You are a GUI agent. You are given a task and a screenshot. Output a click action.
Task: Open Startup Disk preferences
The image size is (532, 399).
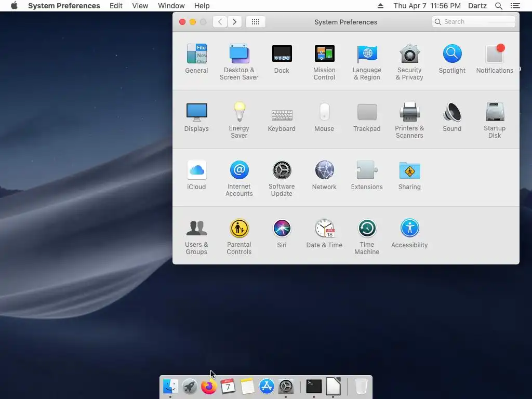click(495, 120)
